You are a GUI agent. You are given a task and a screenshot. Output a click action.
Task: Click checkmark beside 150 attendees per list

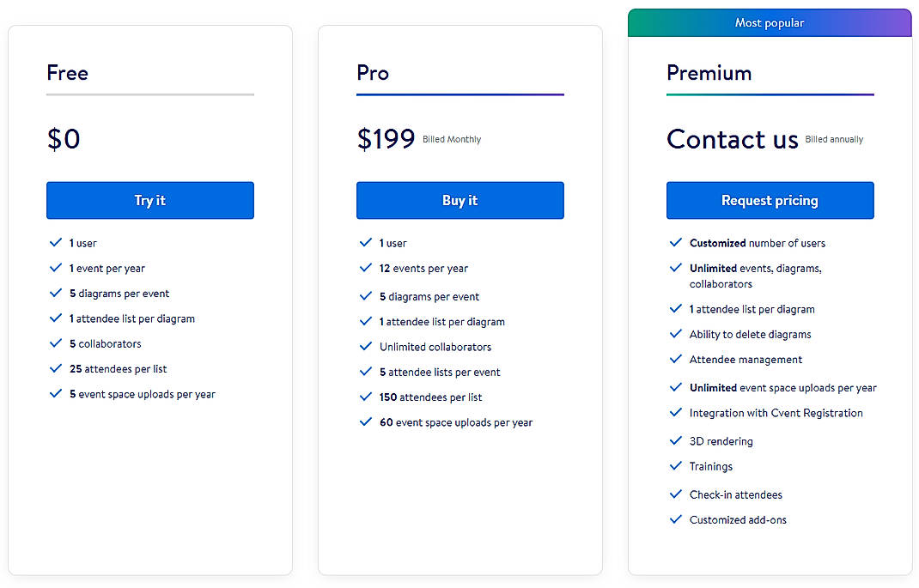tap(365, 397)
